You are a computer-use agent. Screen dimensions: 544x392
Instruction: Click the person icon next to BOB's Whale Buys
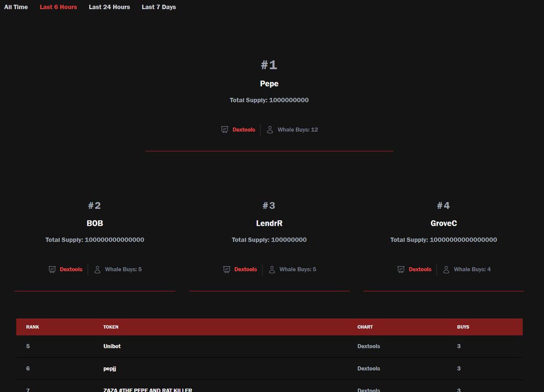coord(97,269)
